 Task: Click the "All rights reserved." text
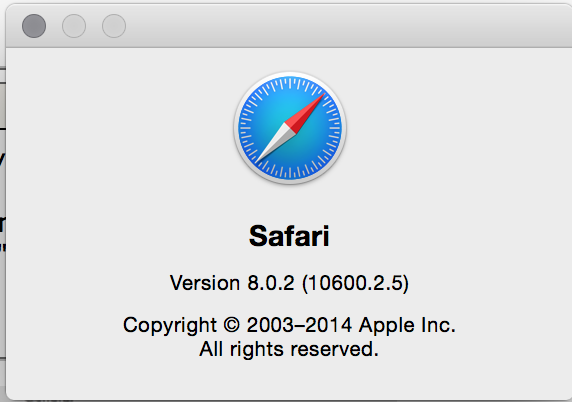click(289, 349)
